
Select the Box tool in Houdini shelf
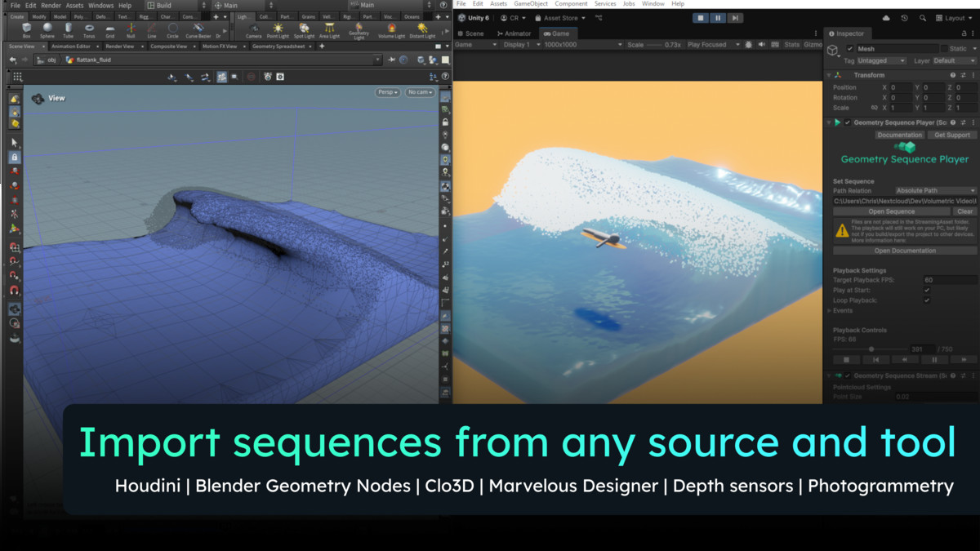[26, 29]
